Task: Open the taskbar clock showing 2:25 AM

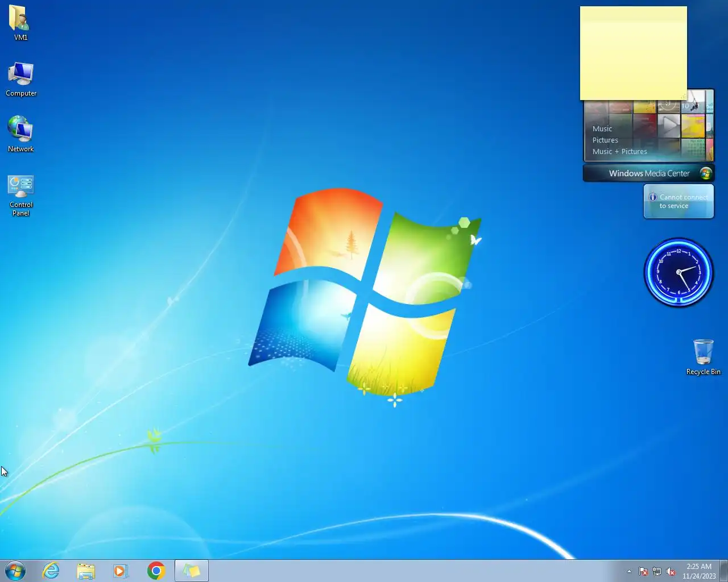Action: [x=699, y=571]
